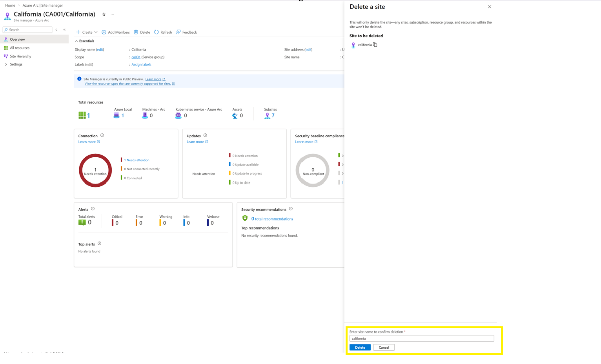Click the sidebar search expand/collapse sort icon
601x364 pixels.
[x=56, y=30]
